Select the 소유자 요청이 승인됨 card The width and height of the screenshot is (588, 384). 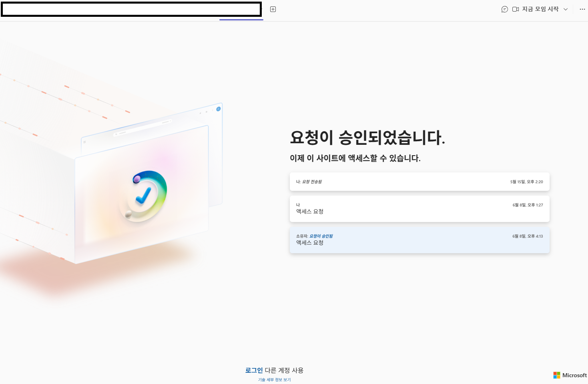419,240
